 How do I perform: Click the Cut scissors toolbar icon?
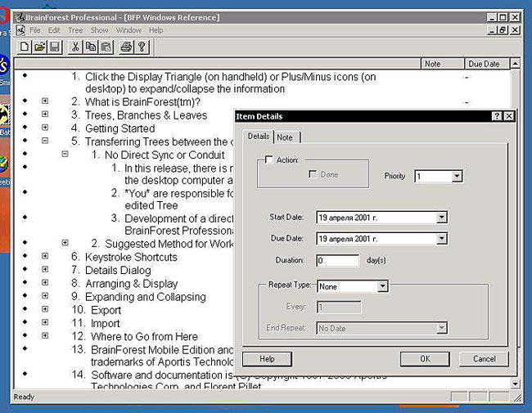click(75, 47)
